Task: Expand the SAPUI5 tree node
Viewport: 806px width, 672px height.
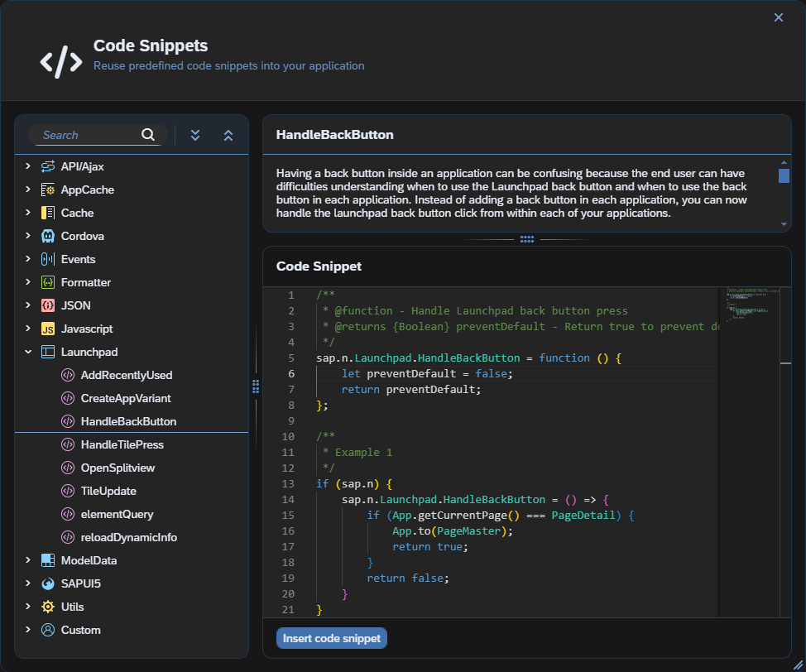Action: coord(28,583)
